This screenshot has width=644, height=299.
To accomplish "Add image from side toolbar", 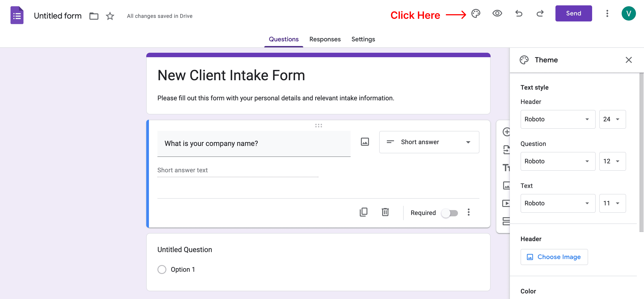I will [506, 186].
